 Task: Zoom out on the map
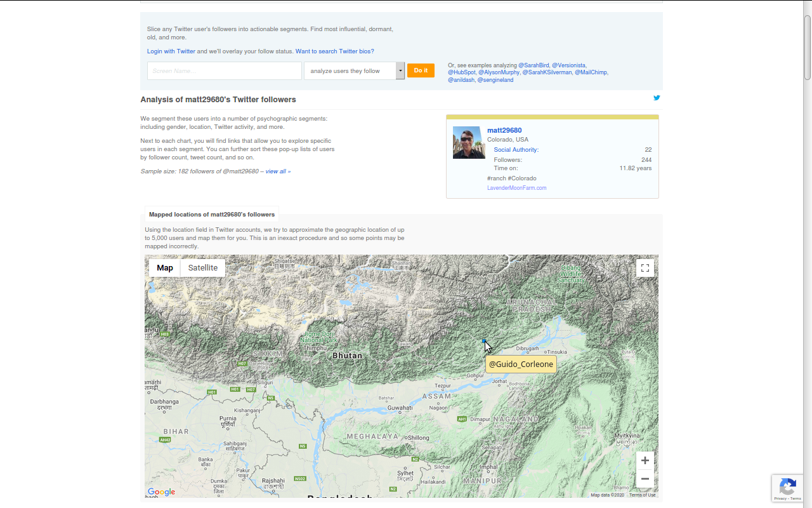coord(645,479)
